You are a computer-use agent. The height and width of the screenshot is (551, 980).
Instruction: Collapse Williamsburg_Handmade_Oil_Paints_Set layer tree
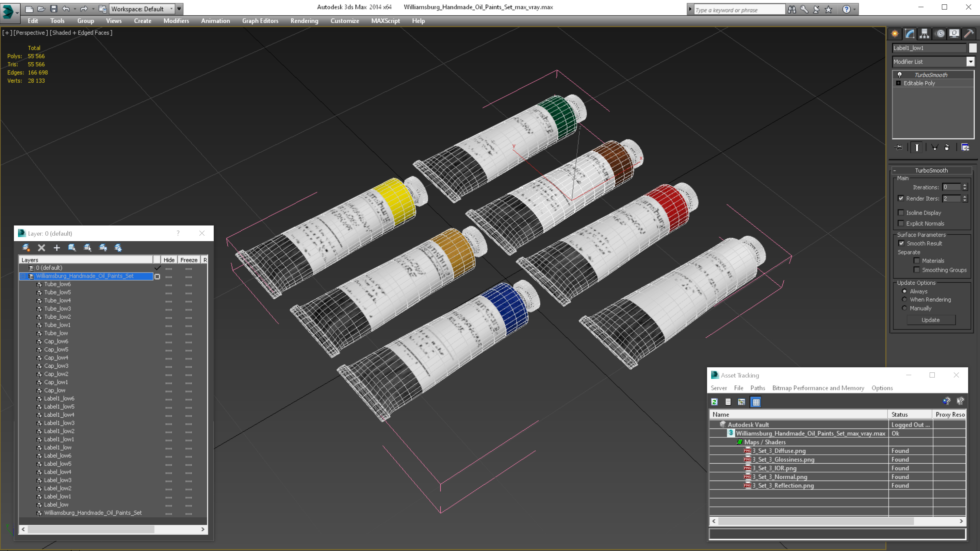pyautogui.click(x=23, y=276)
